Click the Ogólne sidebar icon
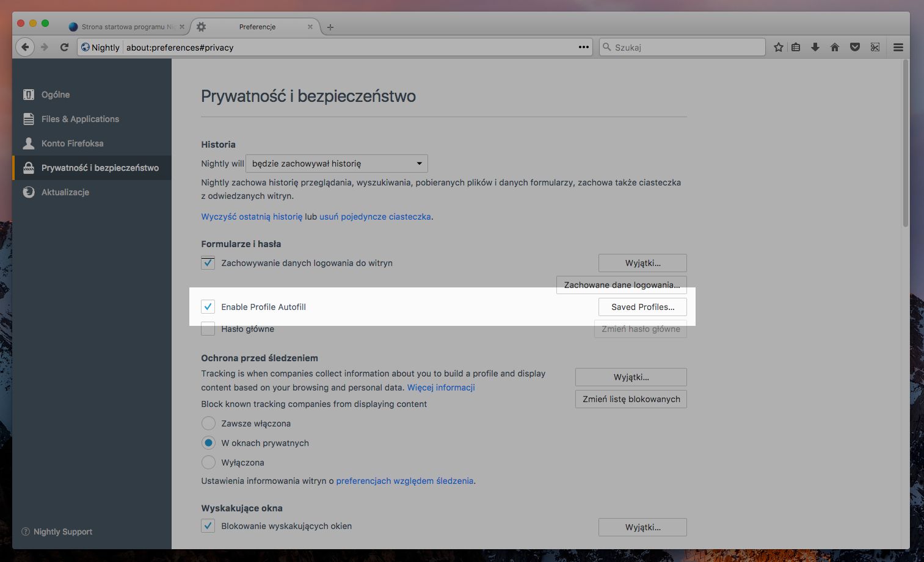 click(29, 95)
